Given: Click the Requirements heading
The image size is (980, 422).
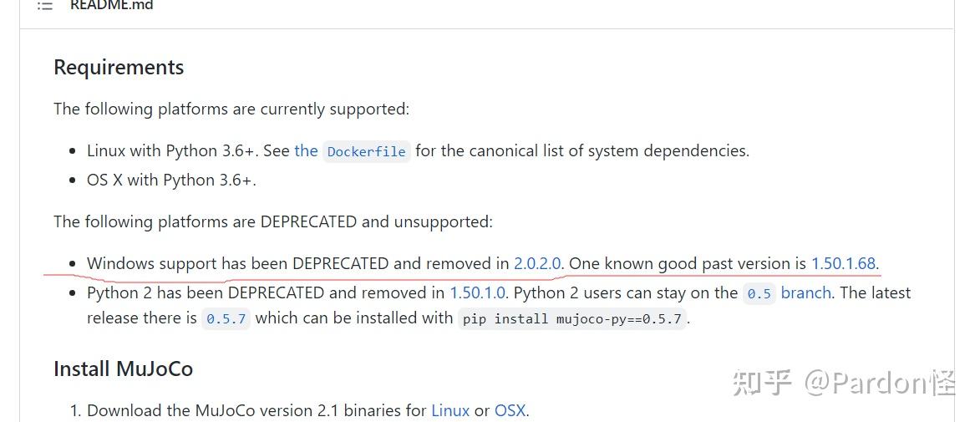Looking at the screenshot, I should [119, 68].
